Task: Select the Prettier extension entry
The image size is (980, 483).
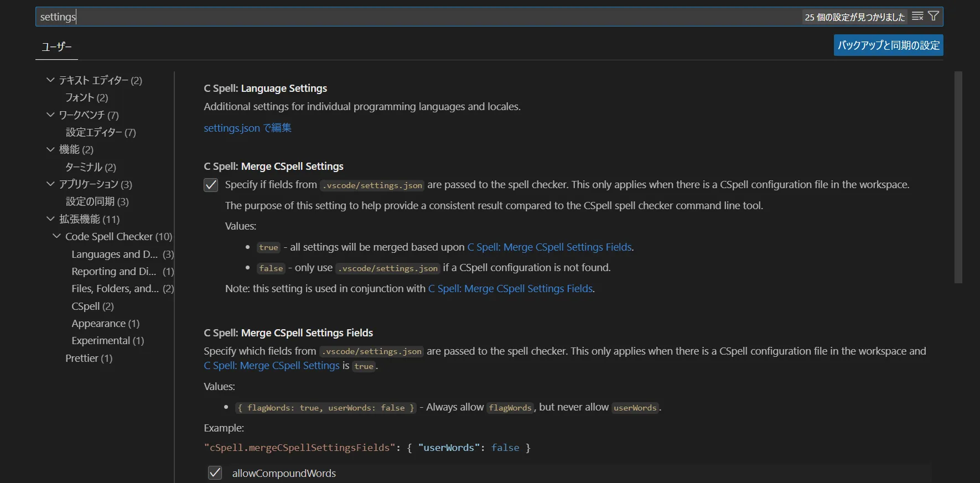Action: click(89, 359)
